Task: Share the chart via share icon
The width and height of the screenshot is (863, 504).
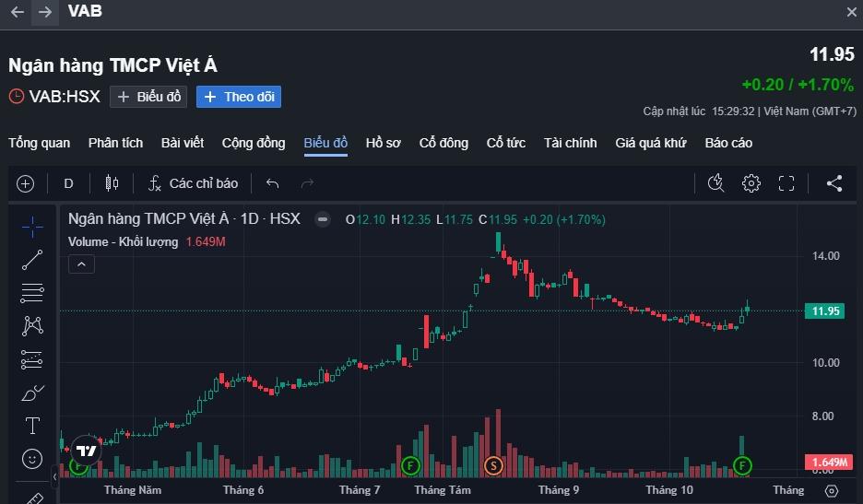Action: tap(834, 183)
